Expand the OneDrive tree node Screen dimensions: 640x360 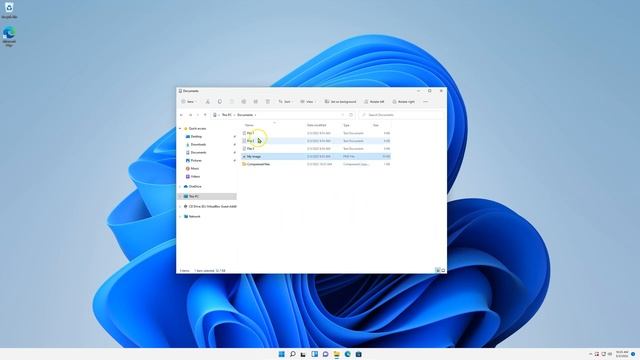pos(180,187)
